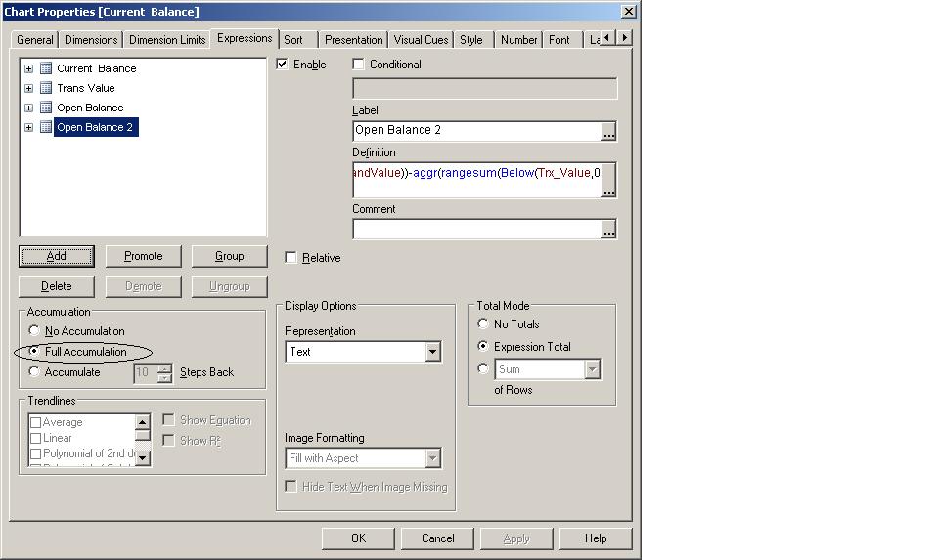This screenshot has height=560, width=939.
Task: Click the Cancel button
Action: pos(438,538)
